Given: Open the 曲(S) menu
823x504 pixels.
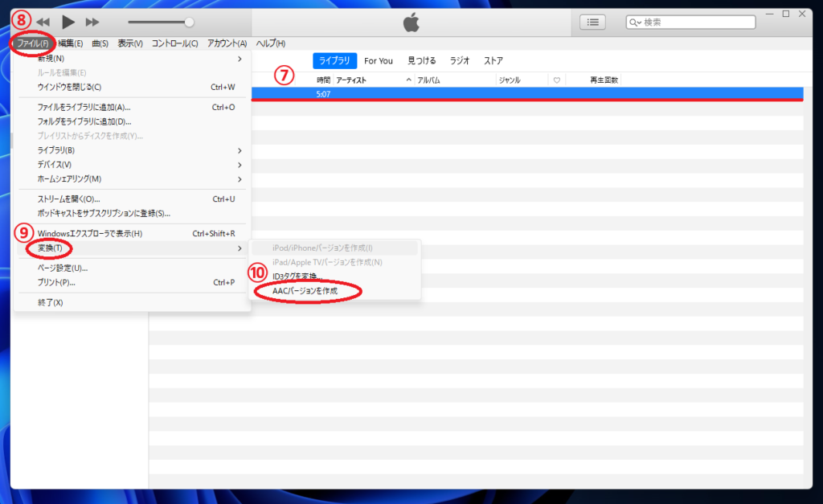Looking at the screenshot, I should click(100, 43).
